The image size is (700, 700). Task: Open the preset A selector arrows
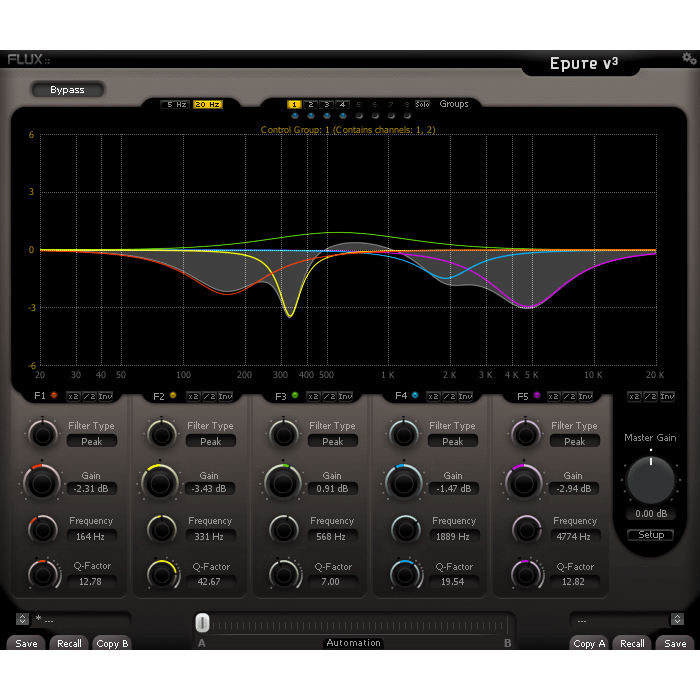click(22, 619)
